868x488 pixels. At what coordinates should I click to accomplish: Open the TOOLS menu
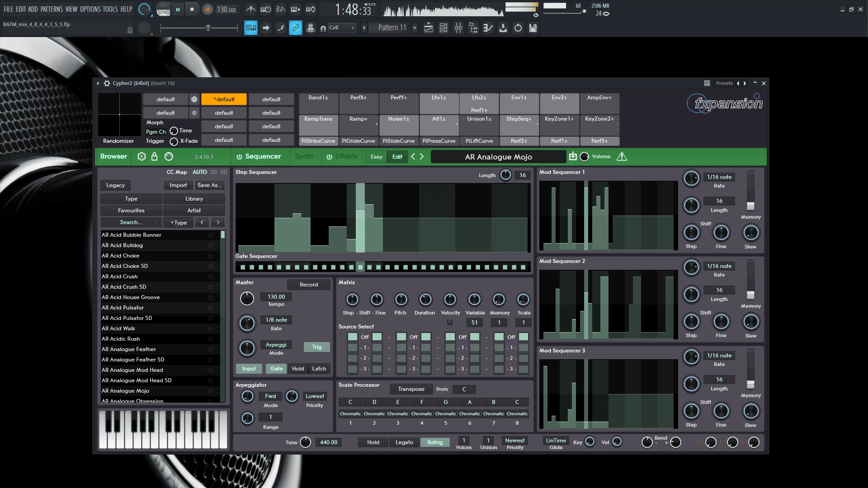(x=110, y=9)
